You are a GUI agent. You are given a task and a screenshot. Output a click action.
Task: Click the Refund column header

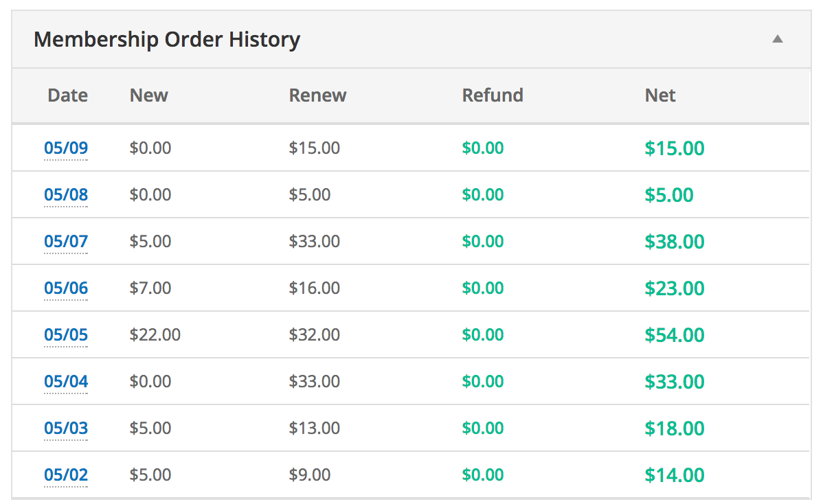click(x=493, y=95)
